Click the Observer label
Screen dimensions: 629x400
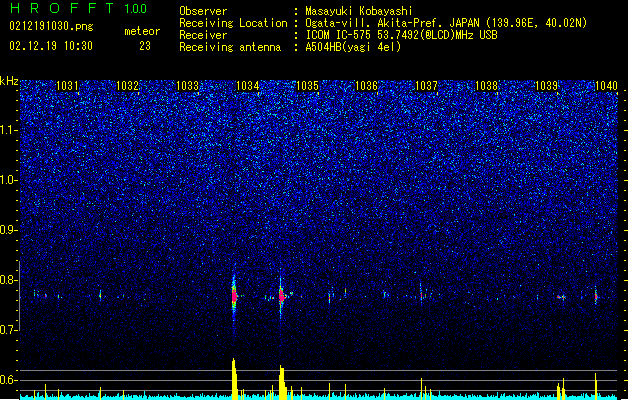(203, 11)
